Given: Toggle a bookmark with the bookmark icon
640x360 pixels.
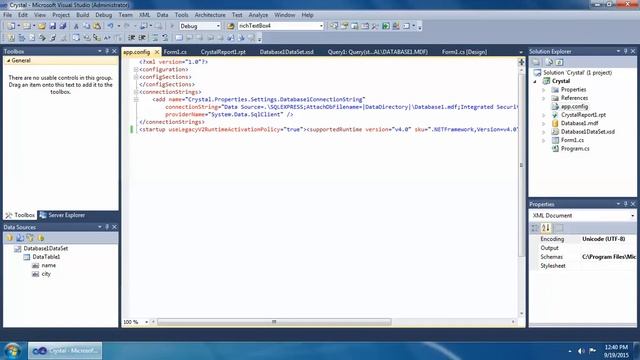Looking at the screenshot, I should point(179,38).
